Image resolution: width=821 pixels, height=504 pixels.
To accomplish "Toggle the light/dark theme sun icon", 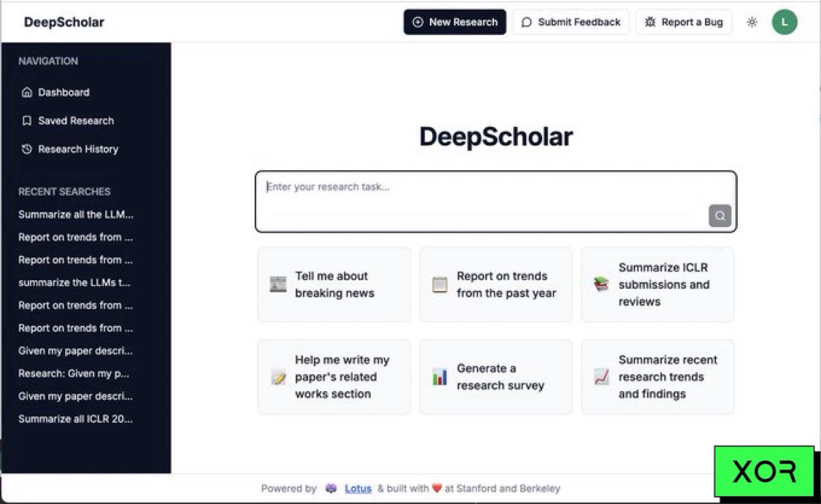I will click(752, 23).
